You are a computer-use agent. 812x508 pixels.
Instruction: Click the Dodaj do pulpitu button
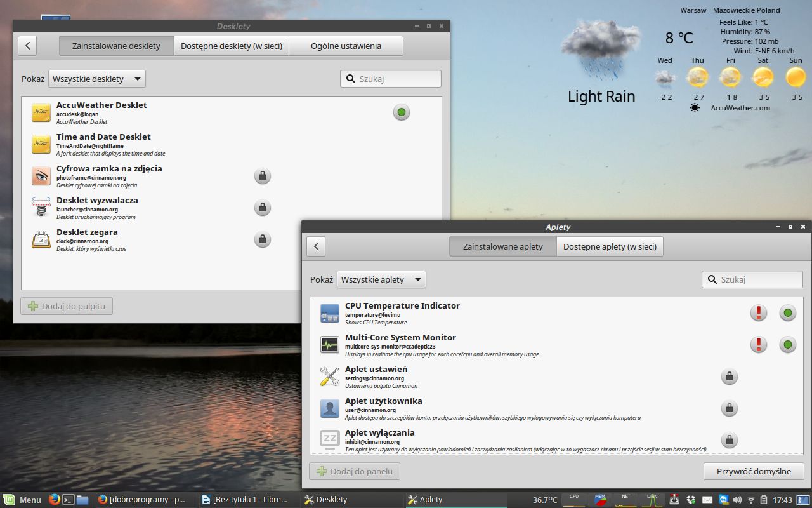pos(67,306)
